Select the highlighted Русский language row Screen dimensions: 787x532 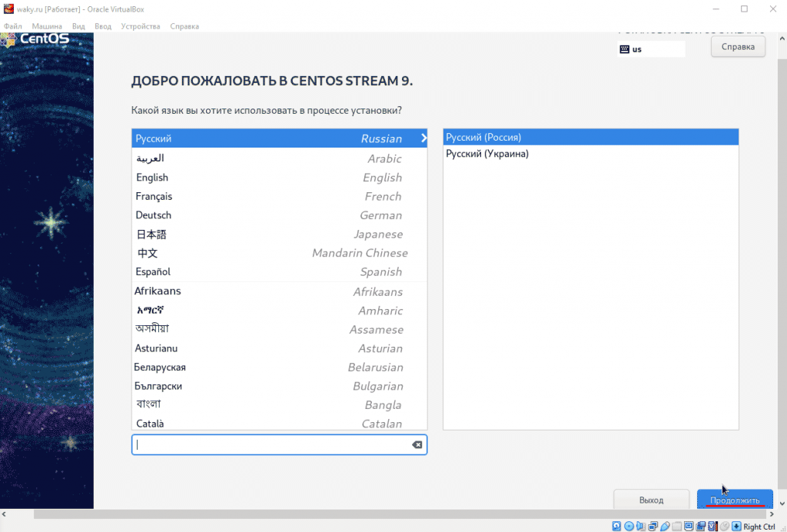[279, 138]
